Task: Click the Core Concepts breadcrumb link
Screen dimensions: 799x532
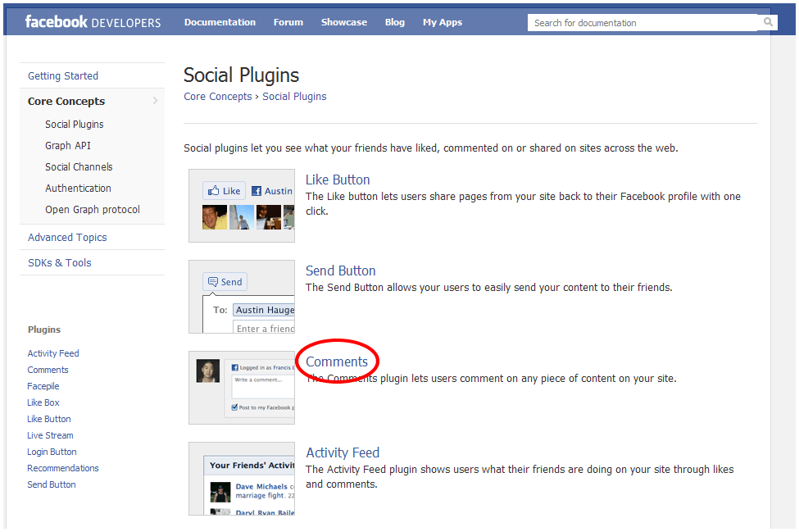Action: point(217,96)
